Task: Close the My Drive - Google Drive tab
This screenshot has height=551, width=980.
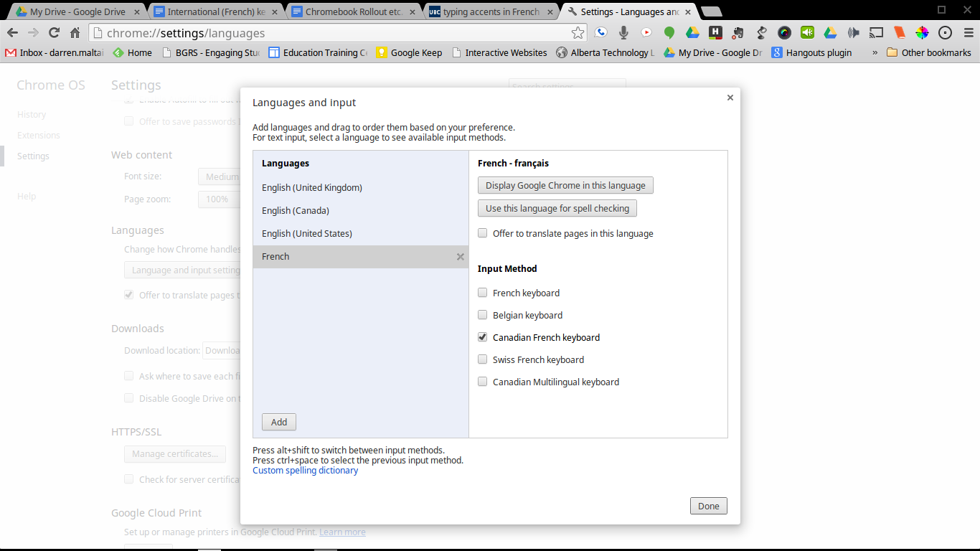Action: [137, 12]
